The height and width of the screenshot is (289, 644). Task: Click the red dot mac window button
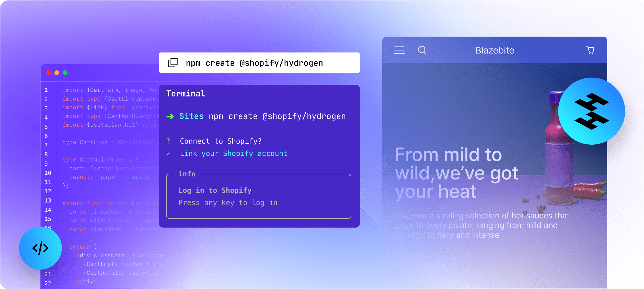coord(48,74)
